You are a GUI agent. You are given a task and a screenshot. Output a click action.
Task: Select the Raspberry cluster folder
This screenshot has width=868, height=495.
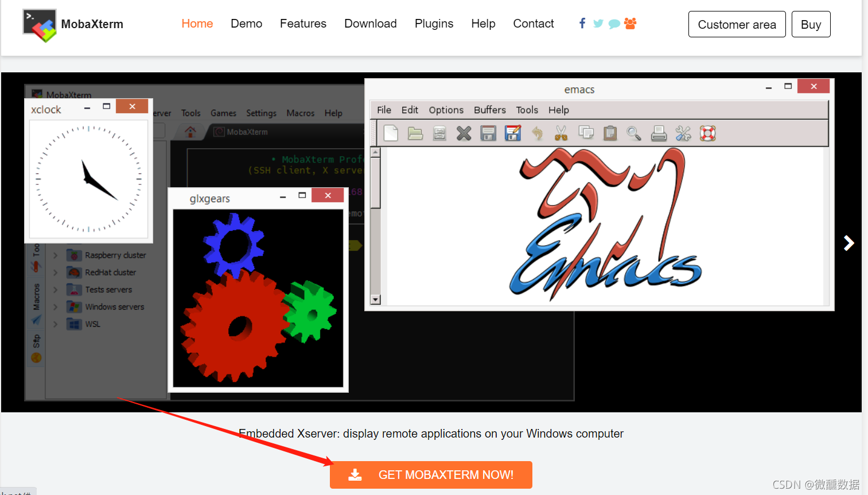pyautogui.click(x=106, y=255)
